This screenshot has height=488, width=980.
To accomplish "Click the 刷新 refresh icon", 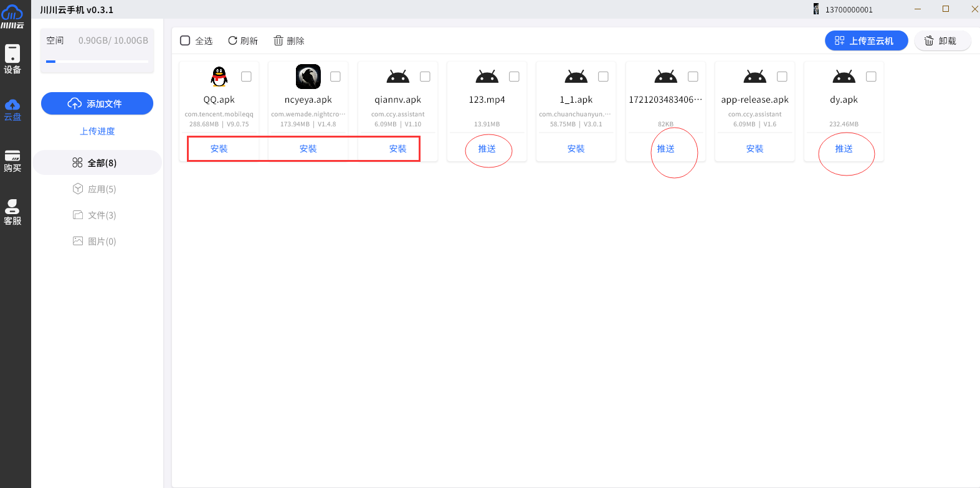I will pos(232,40).
